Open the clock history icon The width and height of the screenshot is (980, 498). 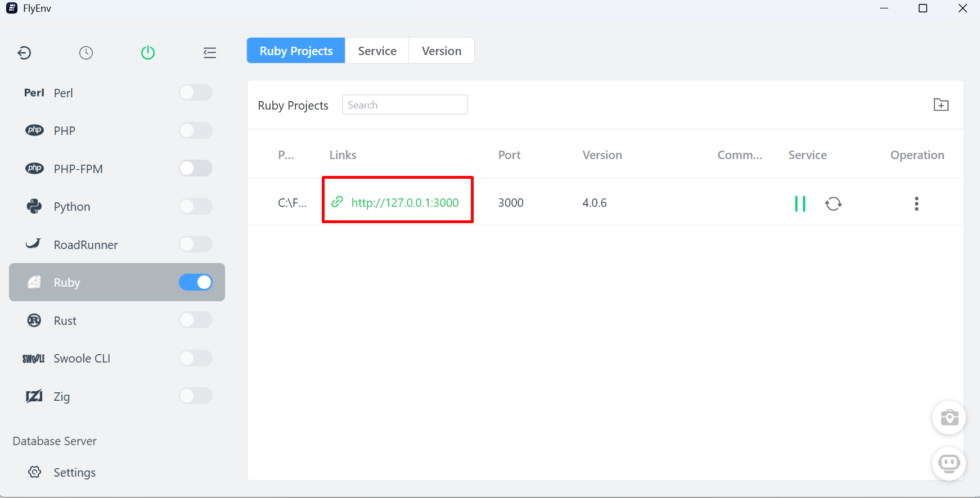point(86,53)
